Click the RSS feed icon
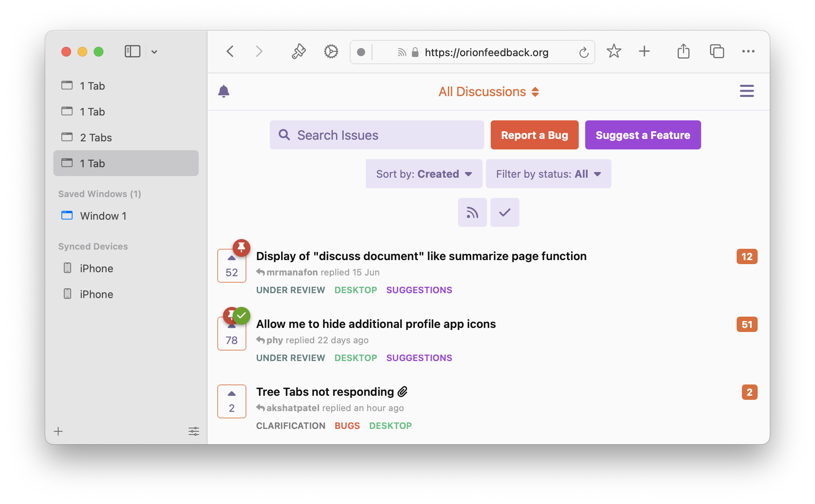The image size is (815, 504). click(x=472, y=212)
